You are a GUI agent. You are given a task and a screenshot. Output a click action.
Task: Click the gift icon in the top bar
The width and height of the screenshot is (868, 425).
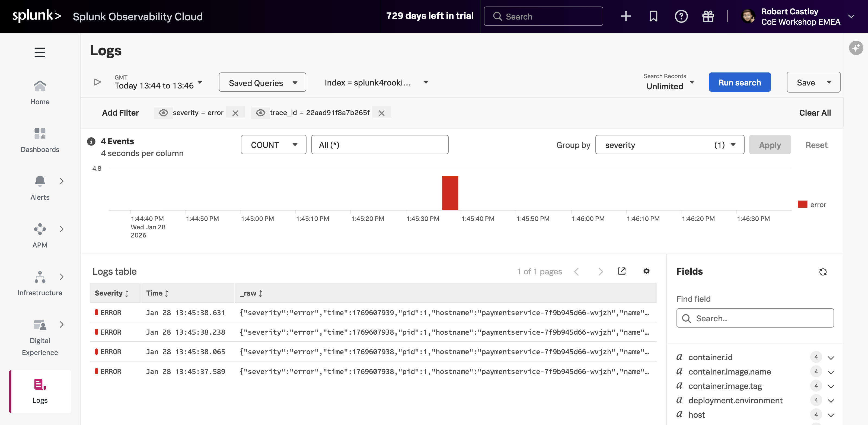point(708,16)
